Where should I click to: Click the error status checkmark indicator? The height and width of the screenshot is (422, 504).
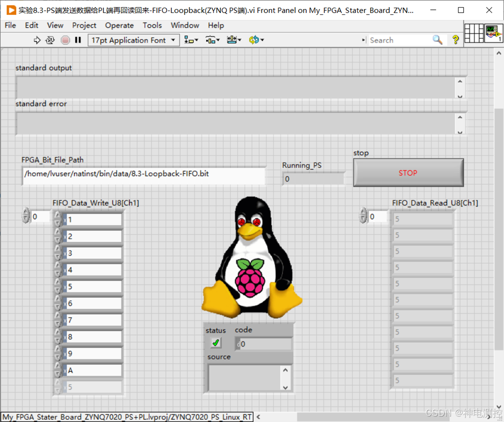coord(216,343)
